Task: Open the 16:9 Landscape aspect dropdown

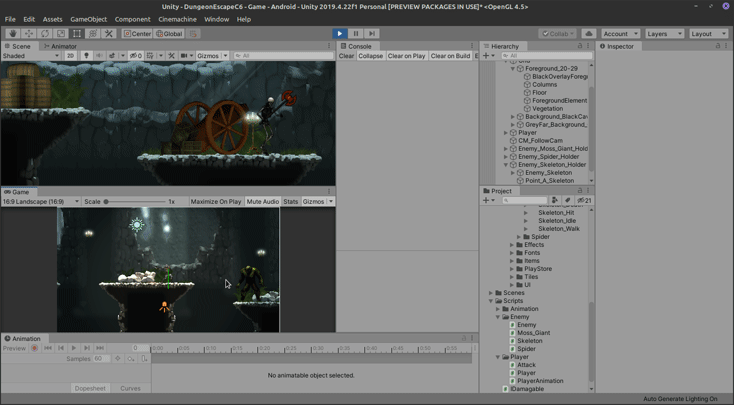Action: [41, 201]
